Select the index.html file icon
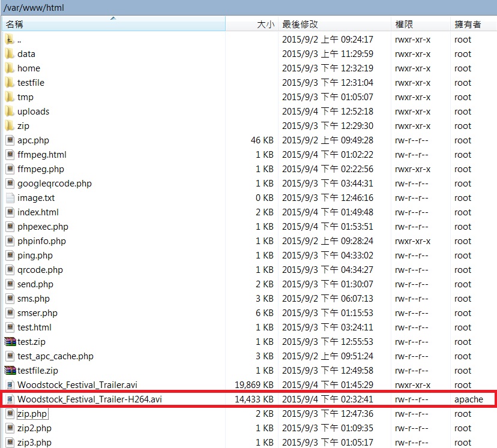The width and height of the screenshot is (497, 448). tap(10, 212)
